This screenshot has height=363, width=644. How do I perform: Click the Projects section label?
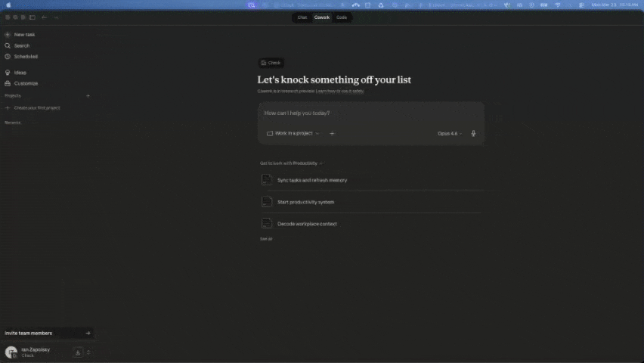click(x=13, y=96)
